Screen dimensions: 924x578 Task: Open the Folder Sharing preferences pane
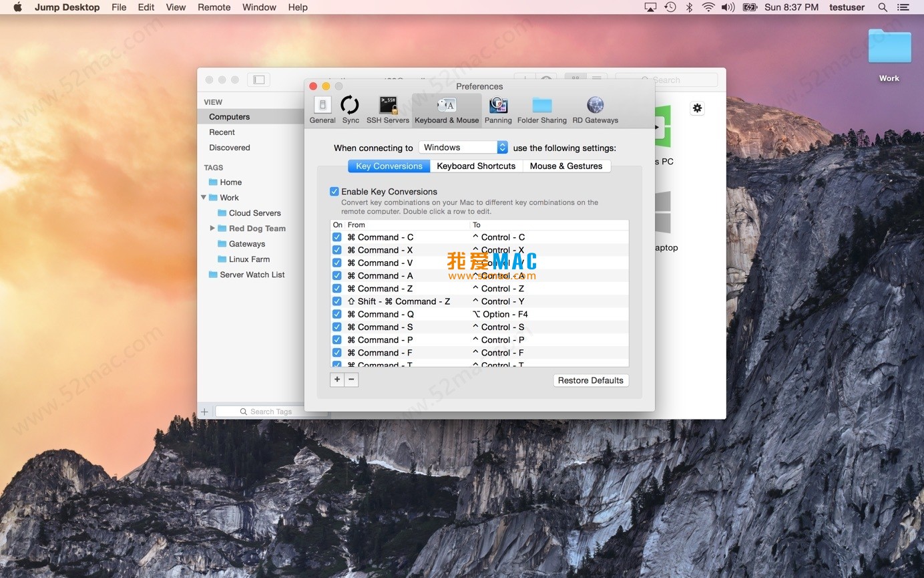tap(541, 110)
